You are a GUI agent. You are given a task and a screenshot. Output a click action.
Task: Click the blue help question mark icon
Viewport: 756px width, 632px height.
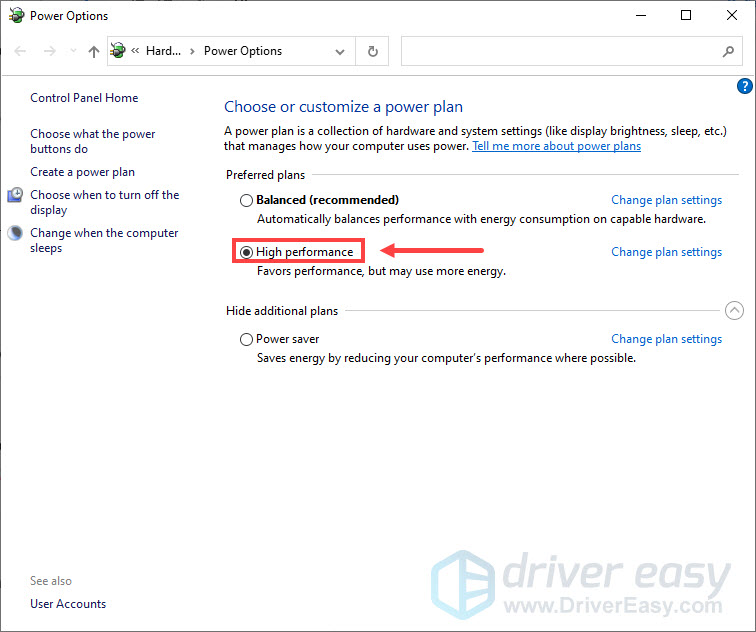(x=744, y=87)
